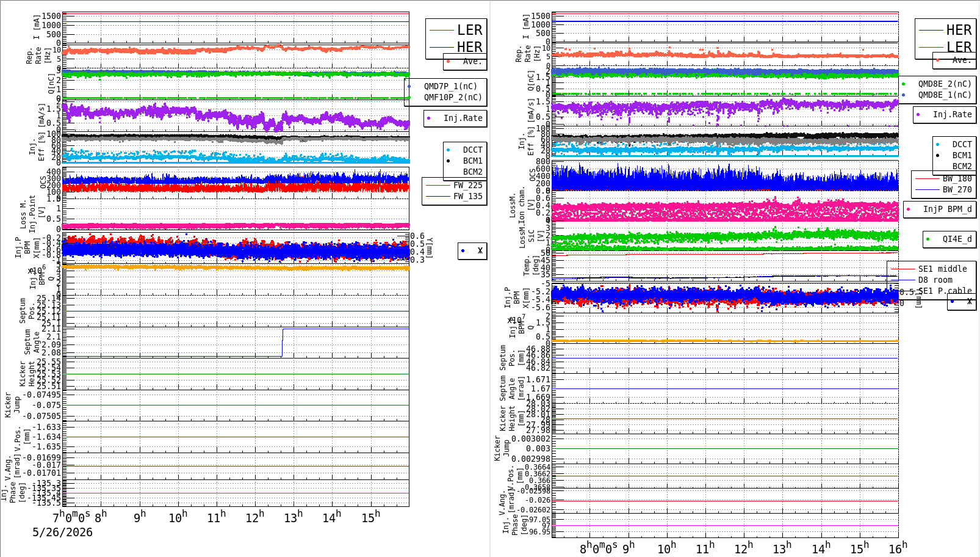The width and height of the screenshot is (980, 557).
Task: Click the 16h time axis label
Action: click(898, 548)
